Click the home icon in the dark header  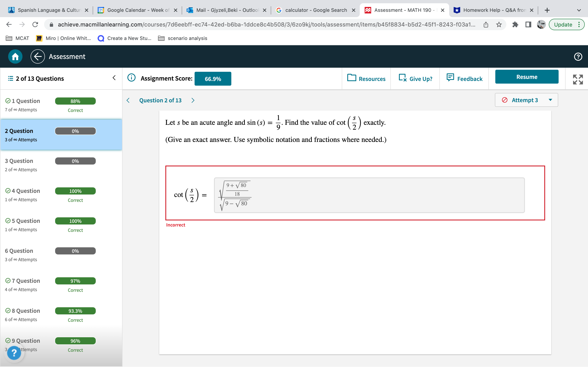tap(15, 56)
